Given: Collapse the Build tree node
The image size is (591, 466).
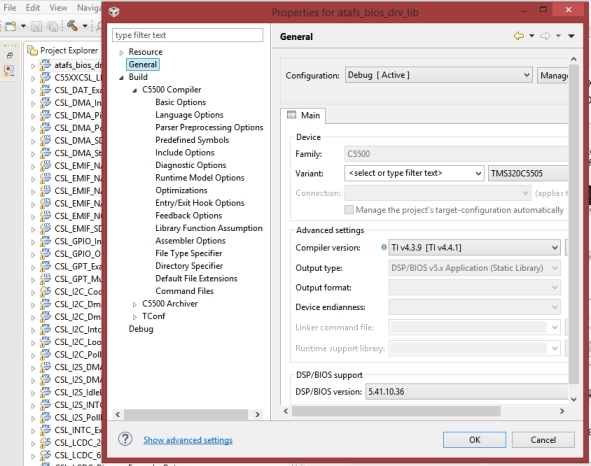Looking at the screenshot, I should (121, 78).
